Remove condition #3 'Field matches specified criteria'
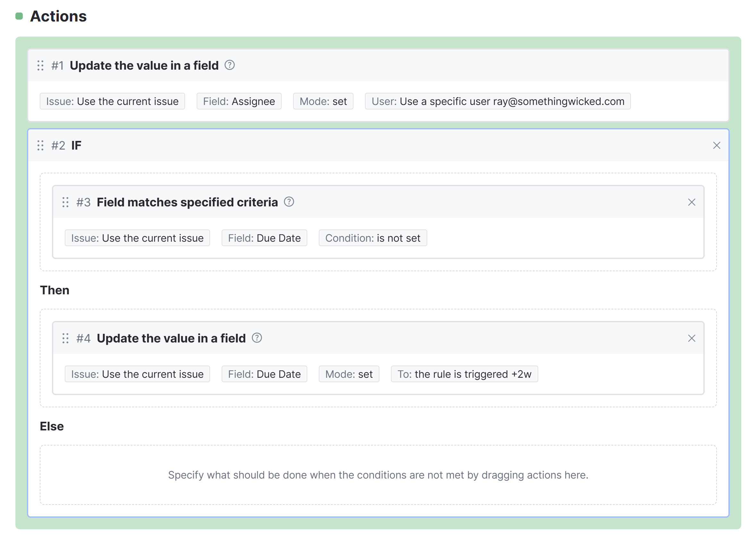756x536 pixels. [x=692, y=202]
